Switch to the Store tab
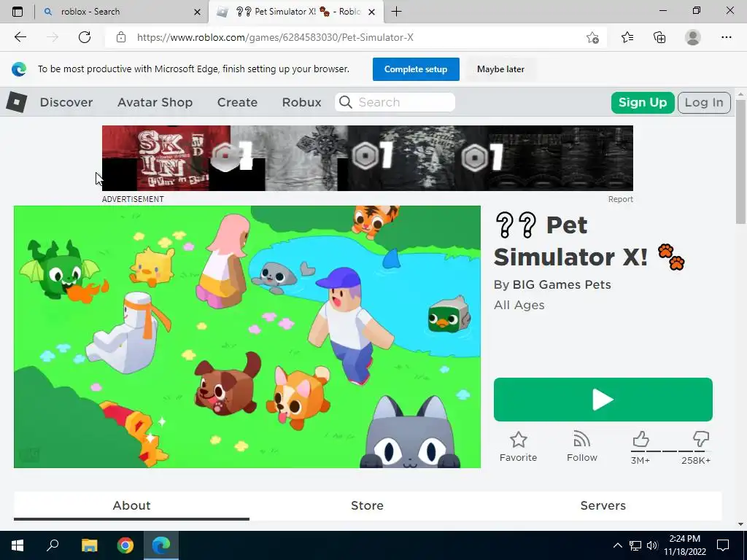Screen dimensions: 747x560 pyautogui.click(x=368, y=506)
